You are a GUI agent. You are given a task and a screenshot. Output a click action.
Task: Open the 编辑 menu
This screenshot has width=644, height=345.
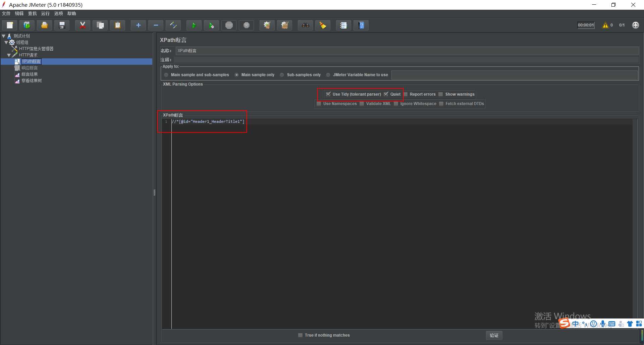(x=19, y=13)
